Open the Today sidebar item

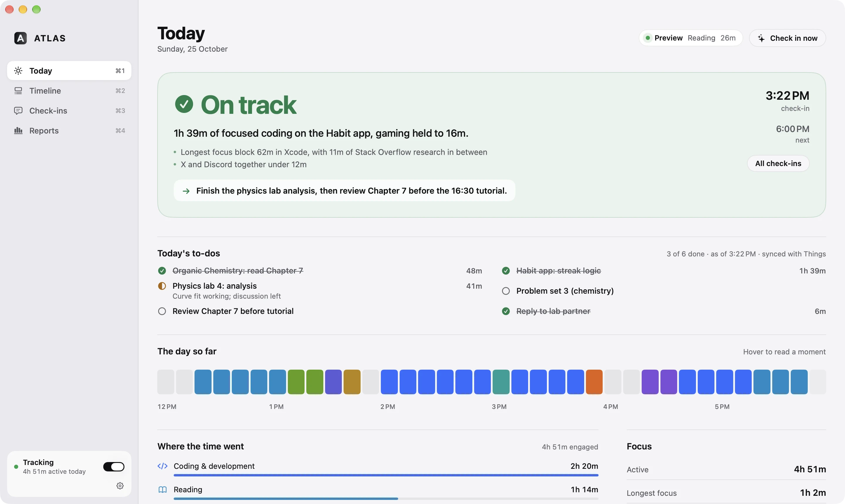pyautogui.click(x=69, y=71)
